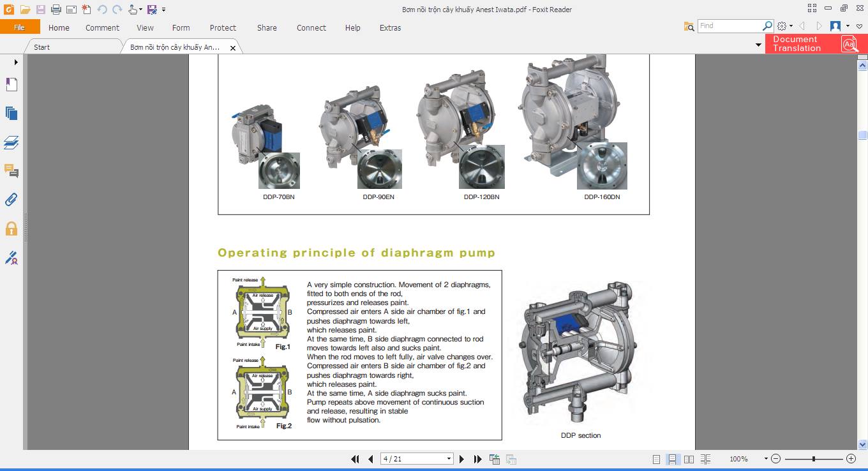Collapse the ribbon with chevron icon
868x471 pixels.
point(859,26)
